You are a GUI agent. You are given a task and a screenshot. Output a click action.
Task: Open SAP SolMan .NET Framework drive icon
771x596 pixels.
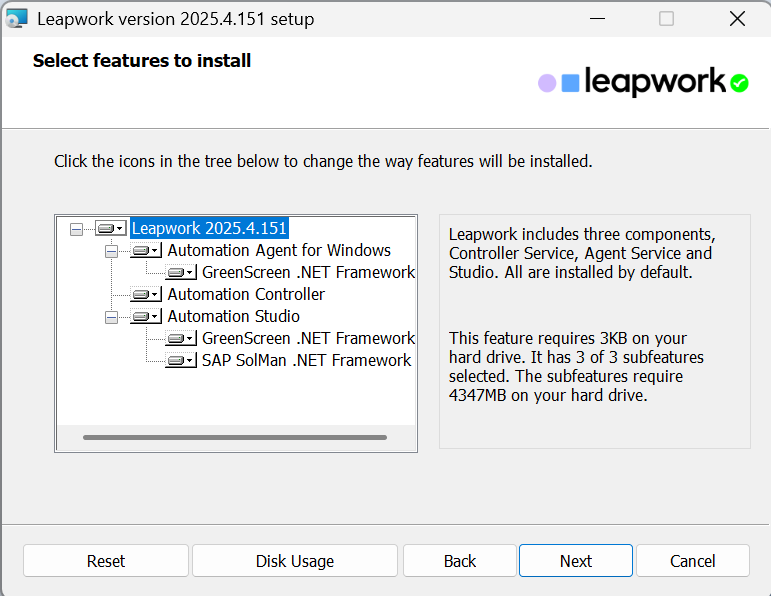180,361
